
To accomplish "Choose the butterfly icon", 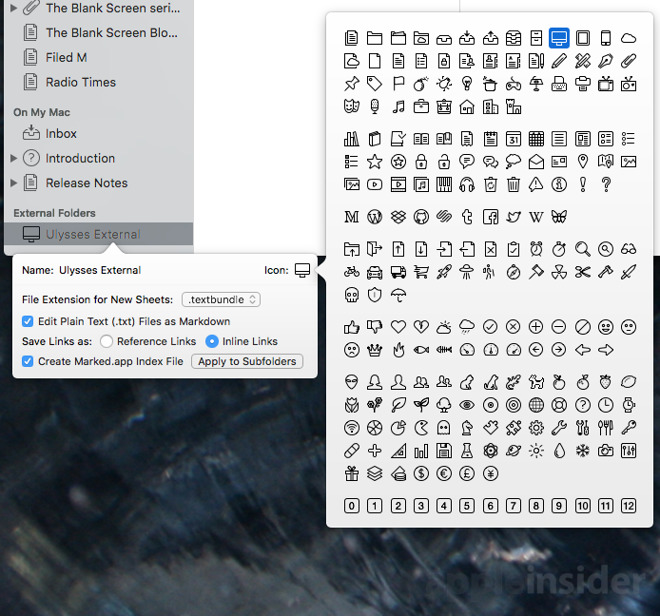I will click(x=559, y=217).
